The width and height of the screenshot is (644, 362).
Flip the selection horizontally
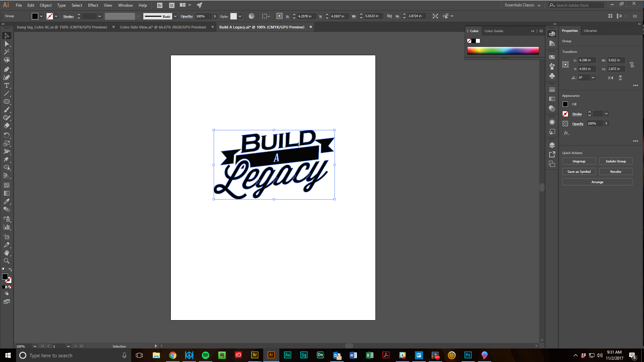pos(611,78)
